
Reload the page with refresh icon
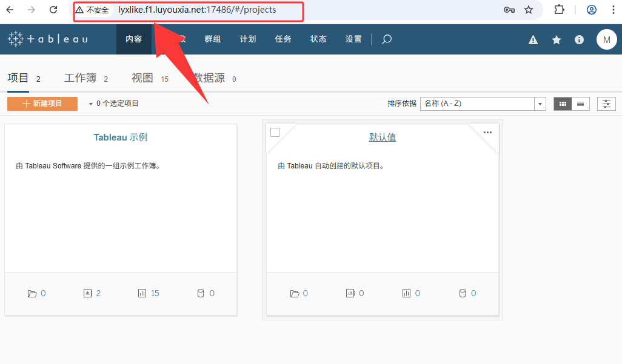[53, 10]
